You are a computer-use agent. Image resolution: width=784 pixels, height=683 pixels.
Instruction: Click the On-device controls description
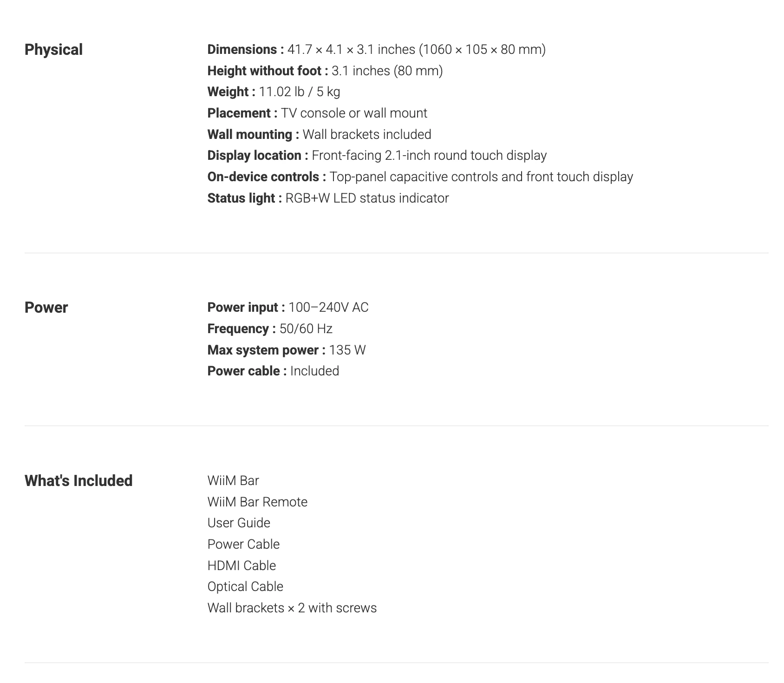pos(481,177)
